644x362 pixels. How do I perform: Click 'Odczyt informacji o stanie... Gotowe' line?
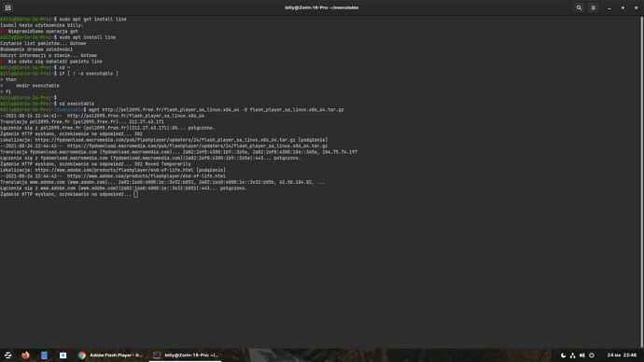point(49,55)
